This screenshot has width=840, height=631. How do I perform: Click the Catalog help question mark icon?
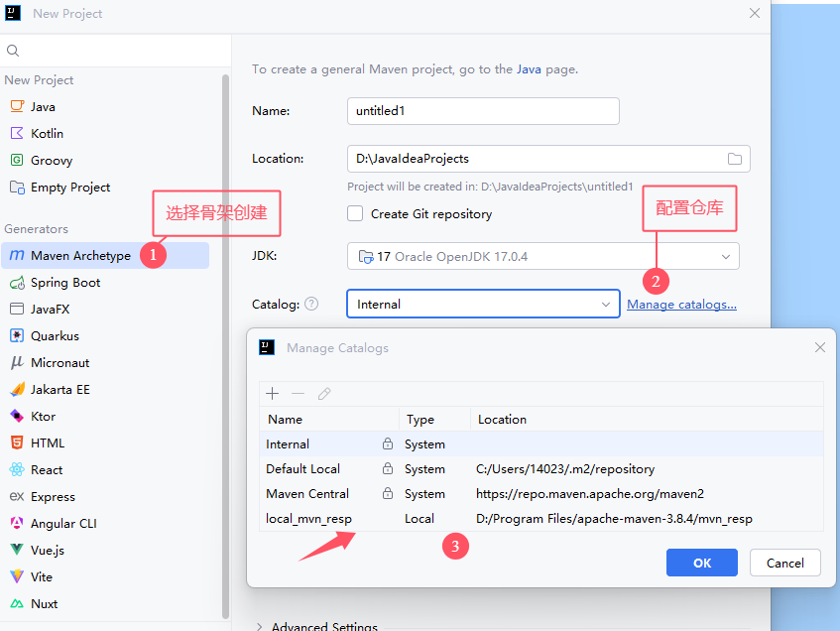[x=311, y=304]
